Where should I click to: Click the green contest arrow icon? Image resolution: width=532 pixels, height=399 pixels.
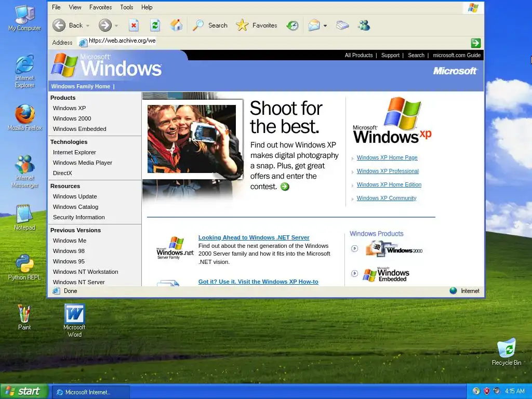(x=285, y=187)
